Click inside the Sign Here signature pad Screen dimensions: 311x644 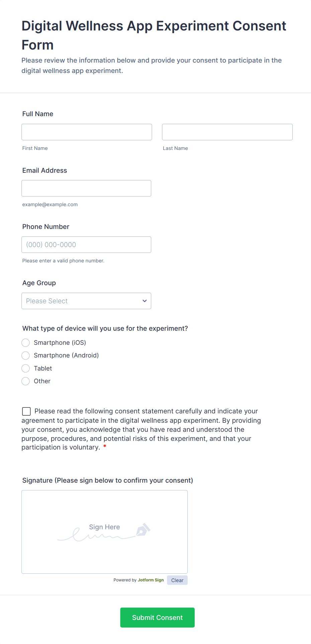pyautogui.click(x=105, y=532)
